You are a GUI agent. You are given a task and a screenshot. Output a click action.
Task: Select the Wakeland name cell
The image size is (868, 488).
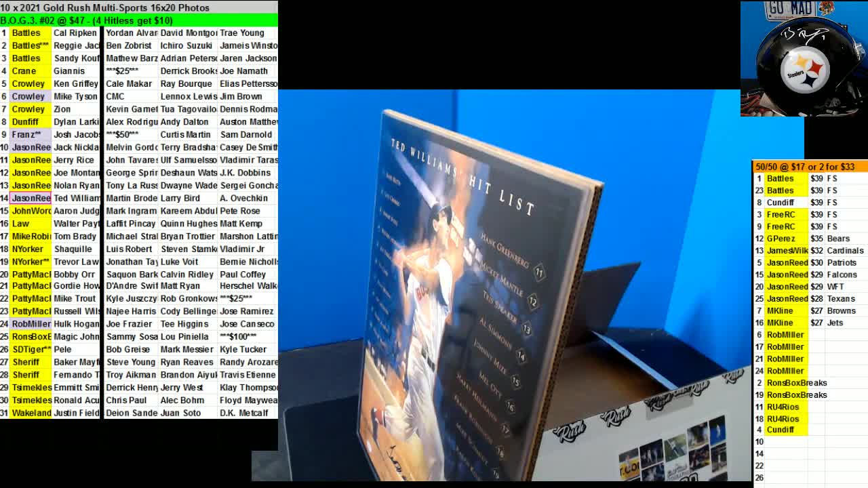(x=31, y=413)
